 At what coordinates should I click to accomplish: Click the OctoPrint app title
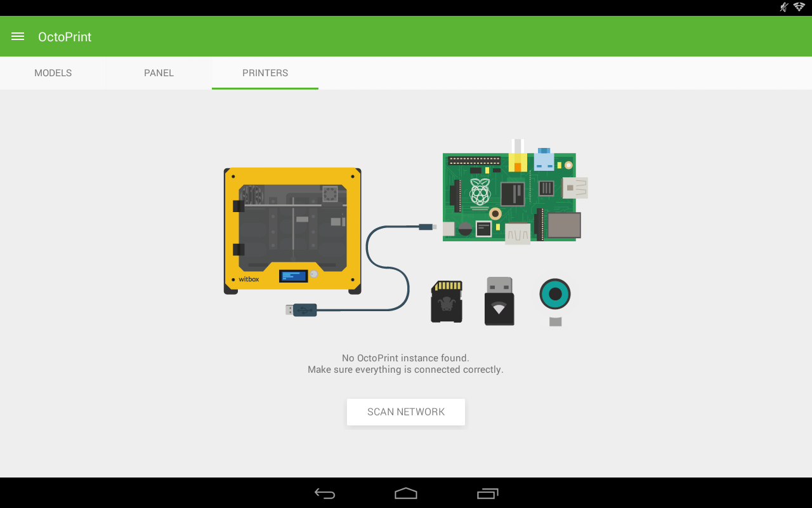coord(65,37)
